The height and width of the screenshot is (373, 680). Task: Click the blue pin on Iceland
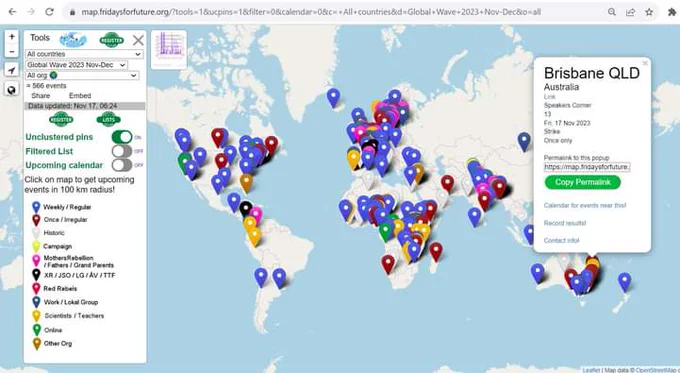(x=333, y=98)
